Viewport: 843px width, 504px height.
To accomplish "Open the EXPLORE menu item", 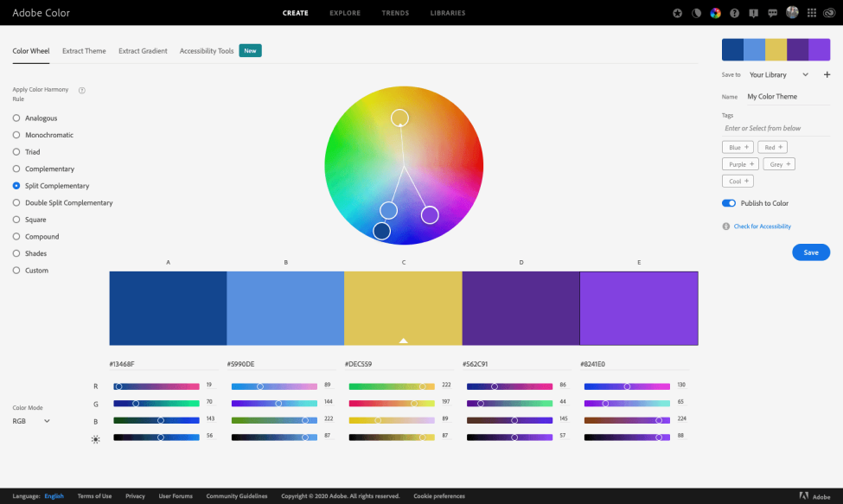I will click(345, 13).
